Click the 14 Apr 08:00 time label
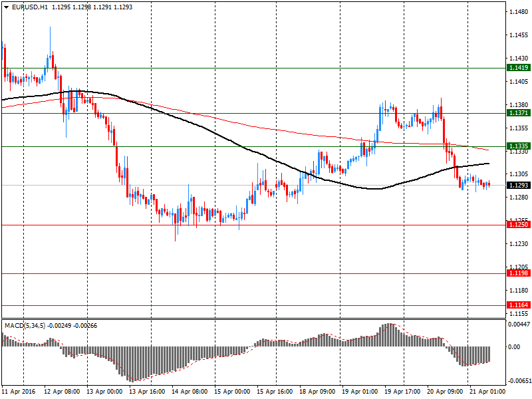Screen dimensions: 532x399 click(190, 392)
